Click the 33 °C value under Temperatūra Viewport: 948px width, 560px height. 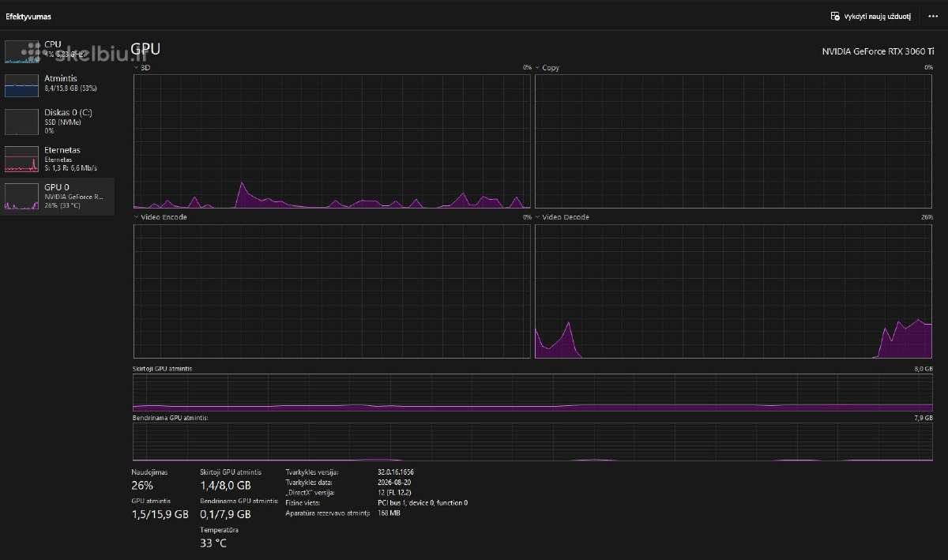(213, 543)
